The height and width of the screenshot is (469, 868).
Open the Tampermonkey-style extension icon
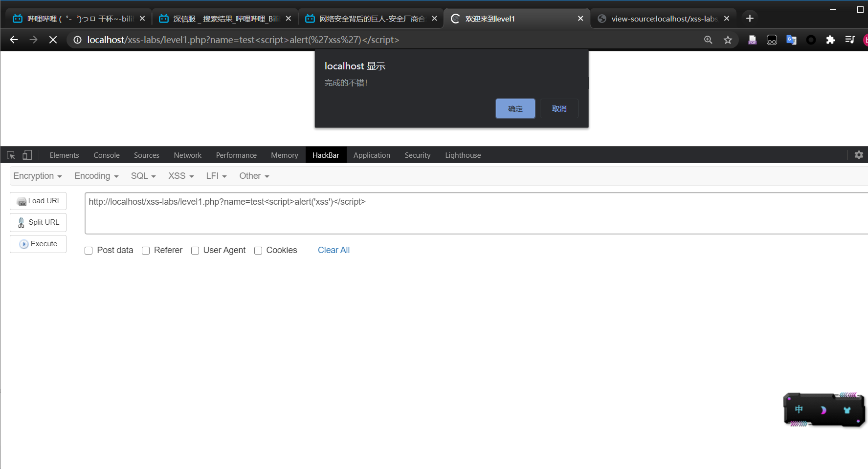coord(772,40)
